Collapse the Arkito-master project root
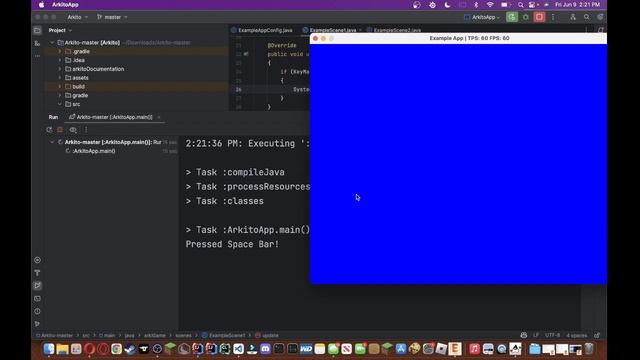640x360 pixels. coord(52,42)
